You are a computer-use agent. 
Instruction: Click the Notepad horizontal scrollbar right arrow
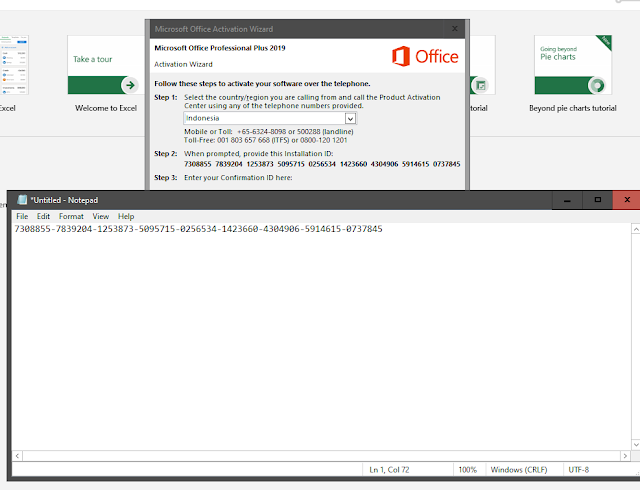625,456
